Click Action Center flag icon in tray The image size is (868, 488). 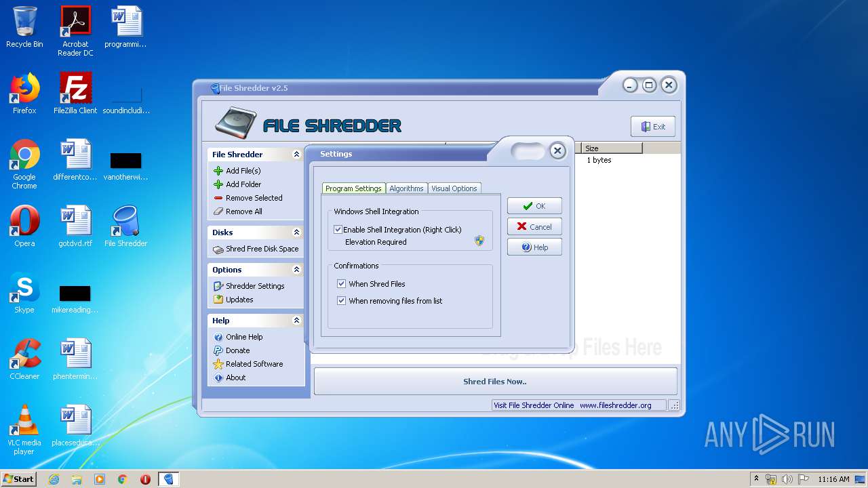(804, 479)
